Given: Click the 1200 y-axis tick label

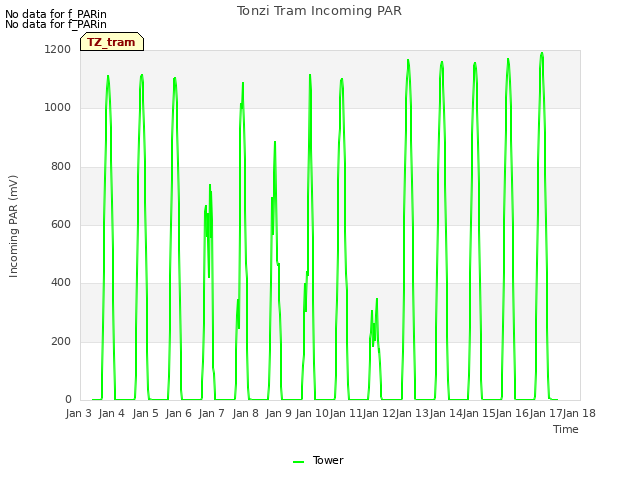Looking at the screenshot, I should [x=58, y=50].
